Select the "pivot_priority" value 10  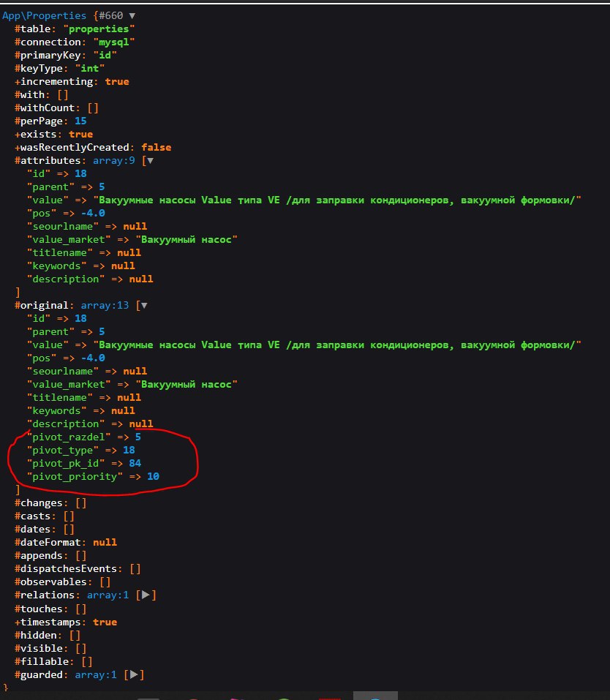(153, 477)
